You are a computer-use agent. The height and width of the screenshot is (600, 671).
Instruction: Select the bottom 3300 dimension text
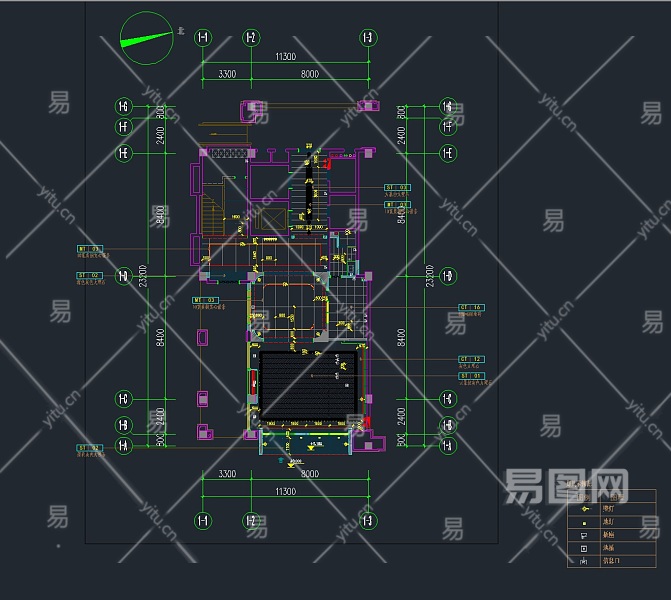227,474
